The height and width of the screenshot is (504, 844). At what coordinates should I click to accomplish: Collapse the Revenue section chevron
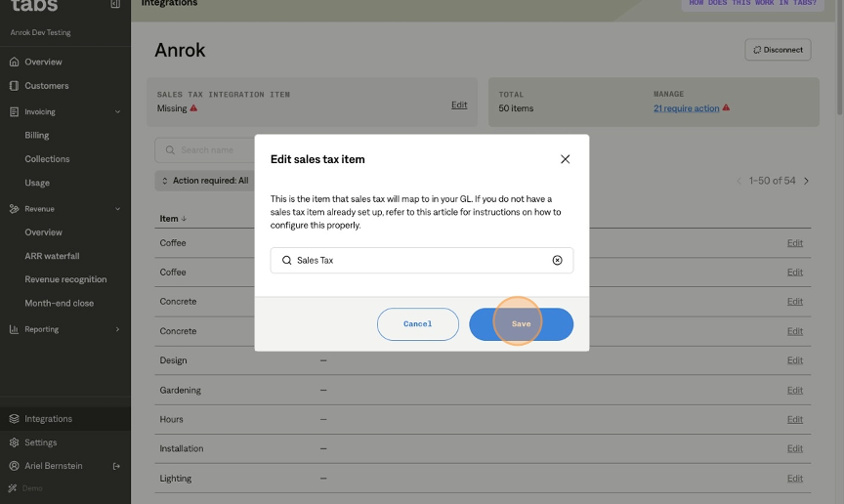click(117, 209)
